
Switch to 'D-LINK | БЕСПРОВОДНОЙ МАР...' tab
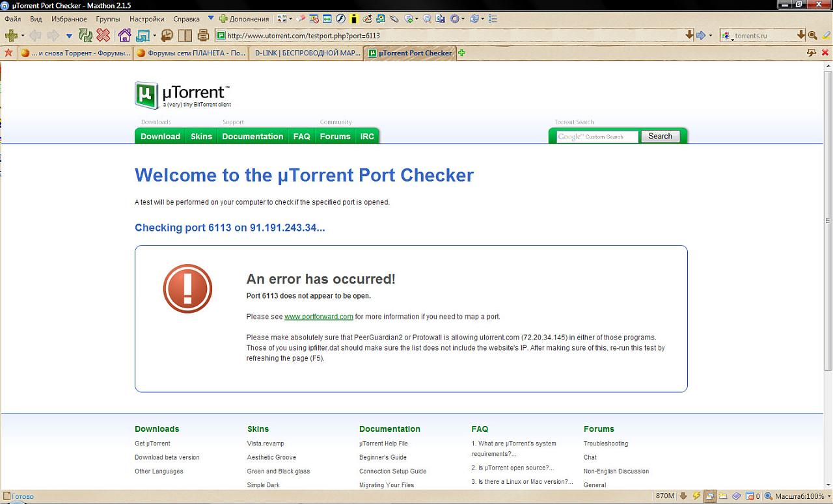(x=306, y=53)
